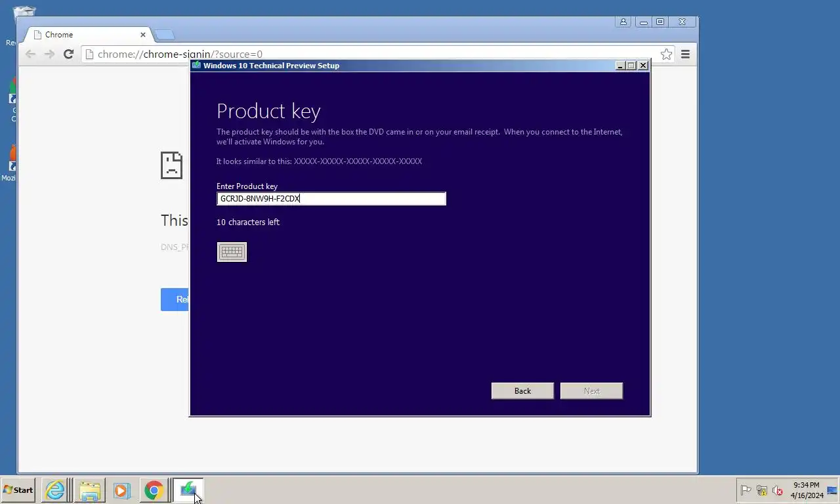This screenshot has height=504, width=840.
Task: Minimize the Windows 10 Setup window
Action: [x=620, y=65]
